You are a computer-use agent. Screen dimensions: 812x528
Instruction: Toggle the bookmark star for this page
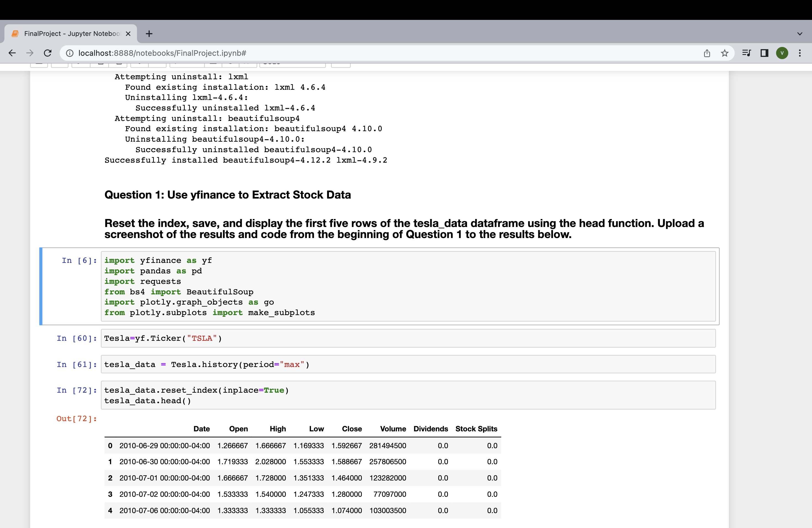click(725, 53)
